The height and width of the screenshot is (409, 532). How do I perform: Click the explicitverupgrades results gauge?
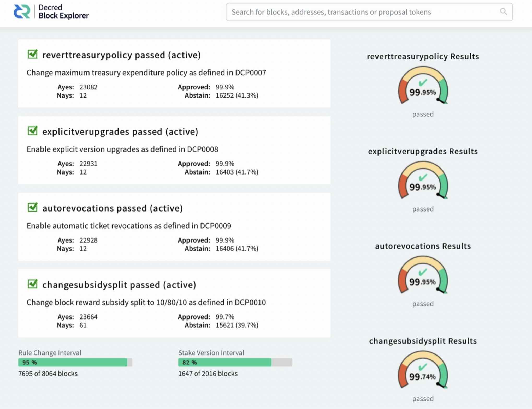tap(423, 180)
